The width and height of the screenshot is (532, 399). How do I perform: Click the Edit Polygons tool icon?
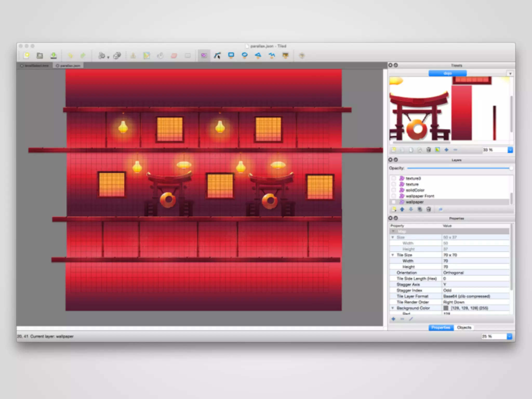tap(217, 55)
